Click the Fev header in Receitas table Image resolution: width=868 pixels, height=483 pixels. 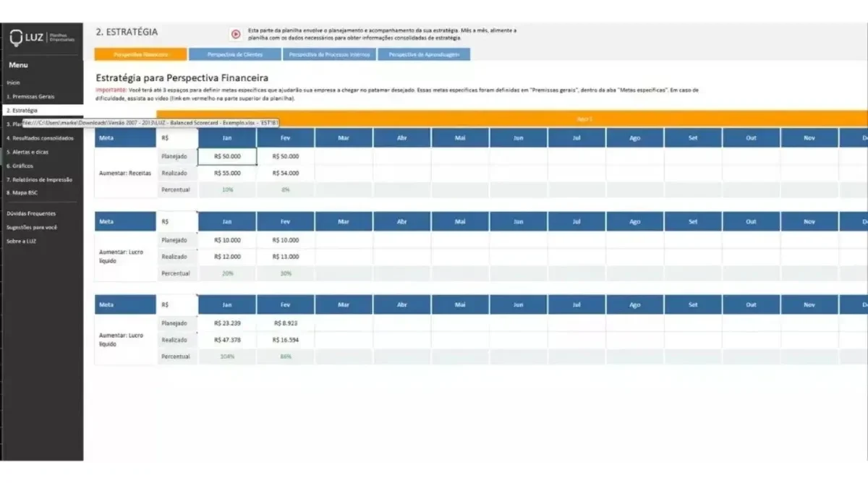pyautogui.click(x=285, y=137)
